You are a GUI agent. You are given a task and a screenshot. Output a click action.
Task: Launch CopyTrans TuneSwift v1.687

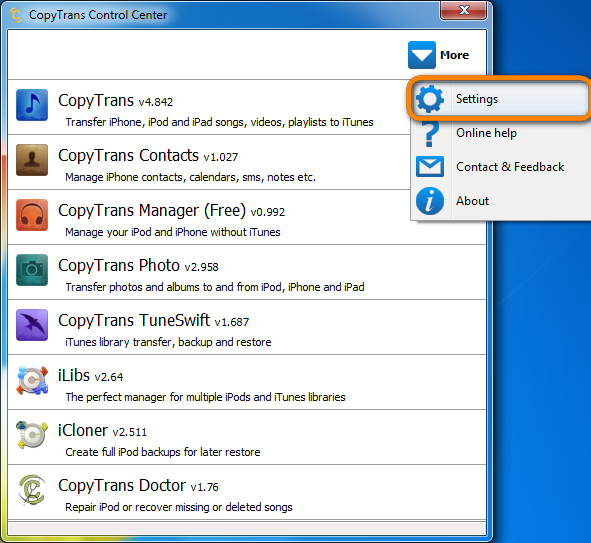click(247, 327)
